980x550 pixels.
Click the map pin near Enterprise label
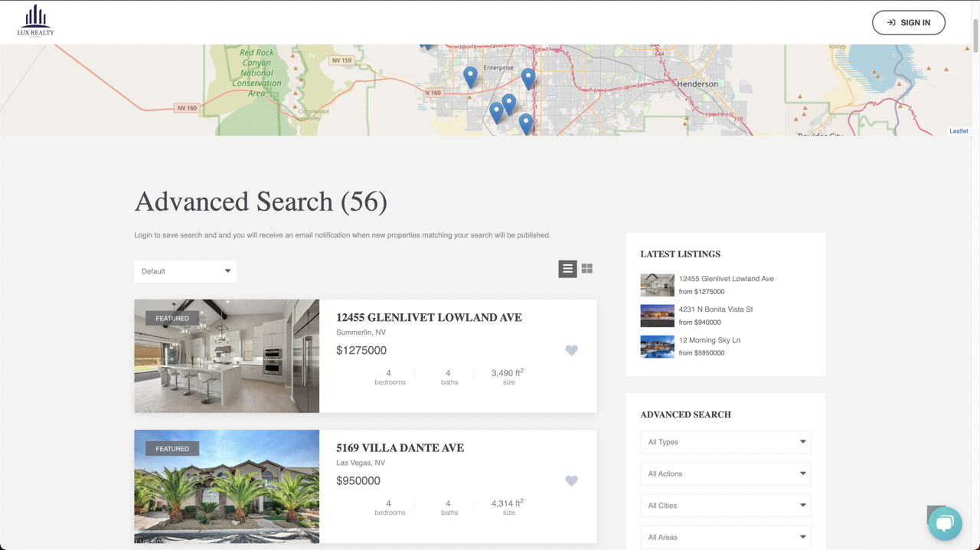528,78
